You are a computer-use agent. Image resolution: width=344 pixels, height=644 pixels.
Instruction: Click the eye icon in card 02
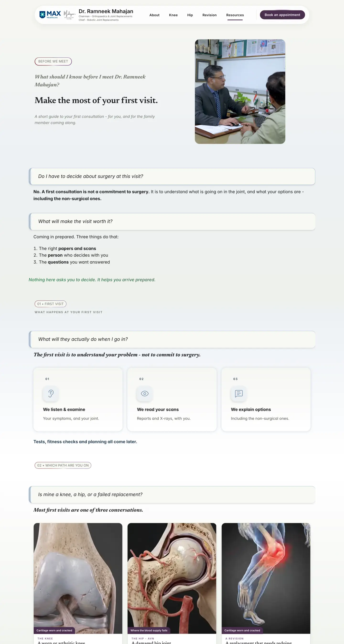(145, 394)
